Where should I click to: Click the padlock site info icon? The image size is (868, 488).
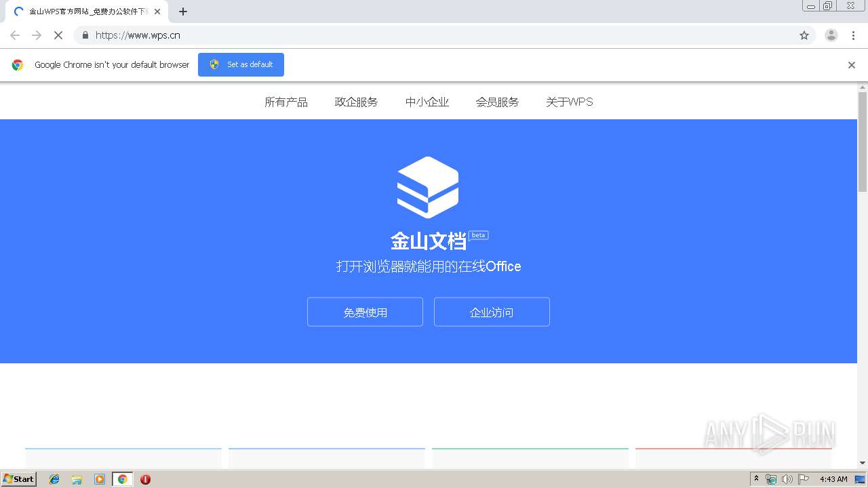pyautogui.click(x=85, y=35)
